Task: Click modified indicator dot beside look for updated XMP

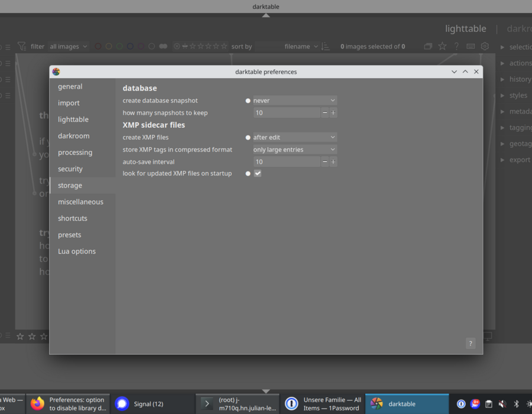Action: click(248, 174)
